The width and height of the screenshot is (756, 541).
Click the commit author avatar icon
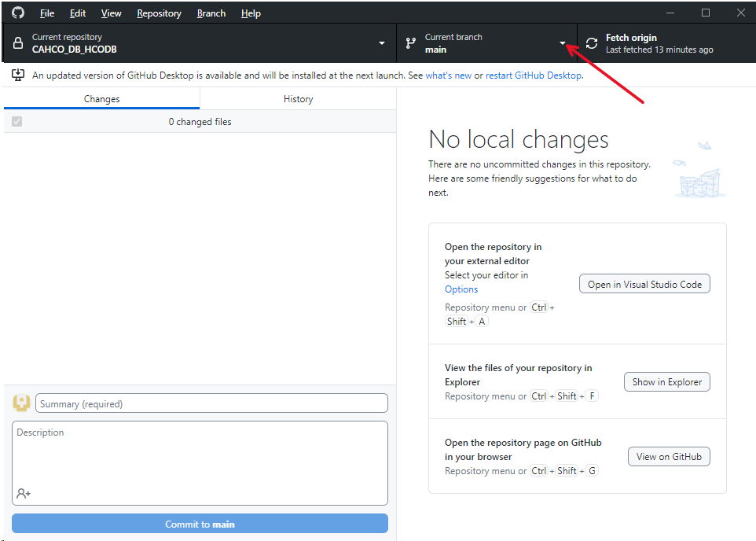[x=21, y=403]
